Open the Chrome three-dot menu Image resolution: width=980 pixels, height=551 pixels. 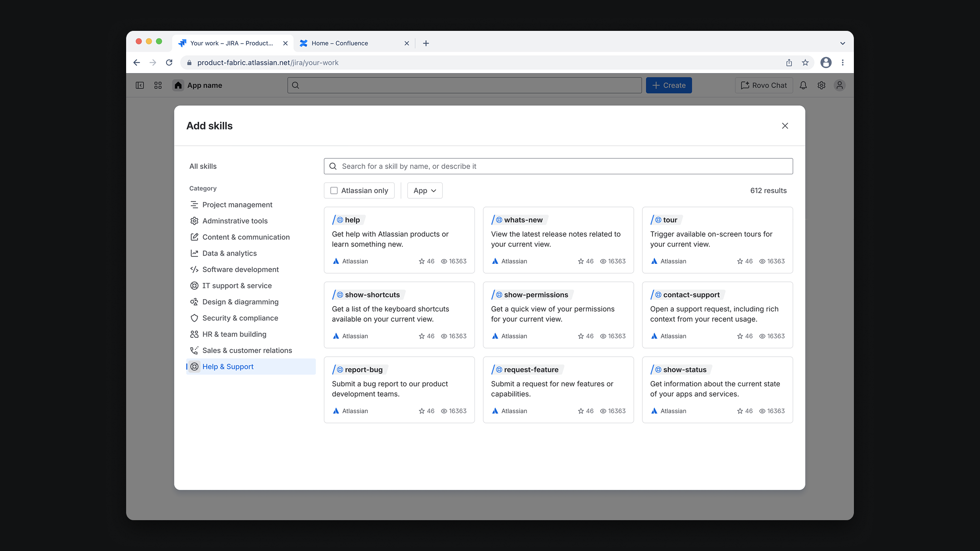[x=843, y=63]
